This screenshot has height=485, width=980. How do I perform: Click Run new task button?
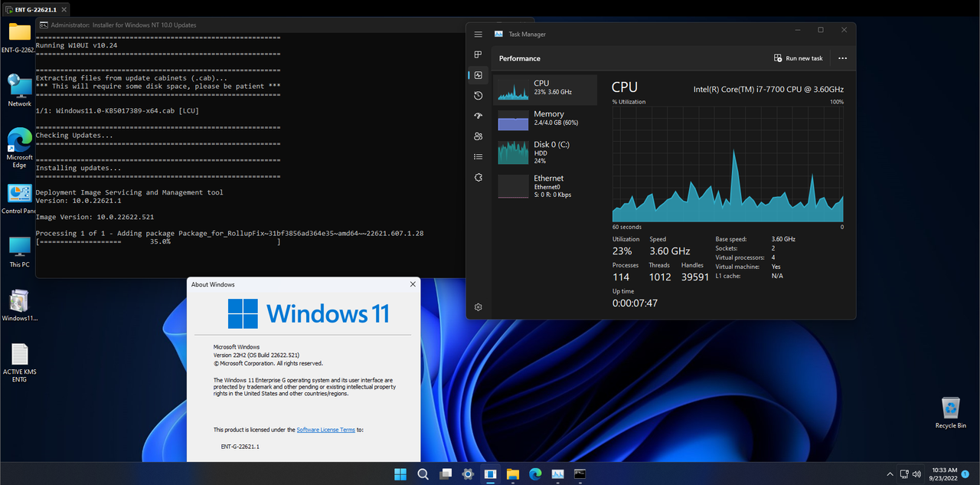click(799, 58)
